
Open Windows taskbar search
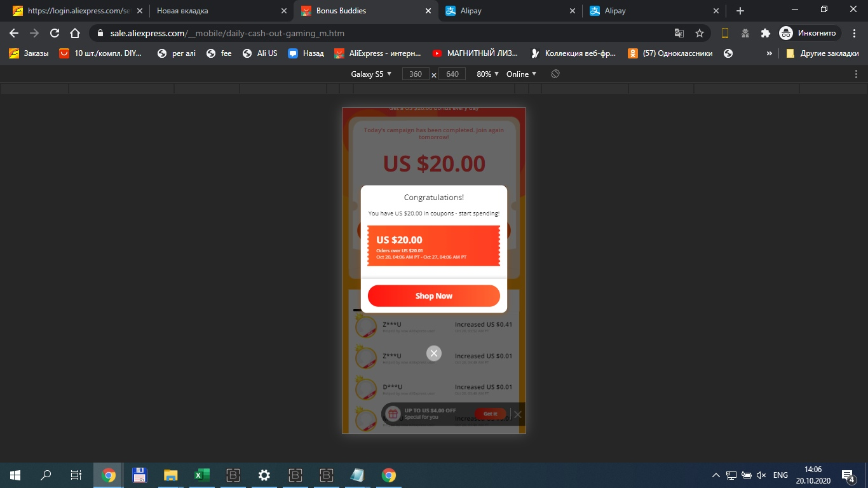[46, 475]
